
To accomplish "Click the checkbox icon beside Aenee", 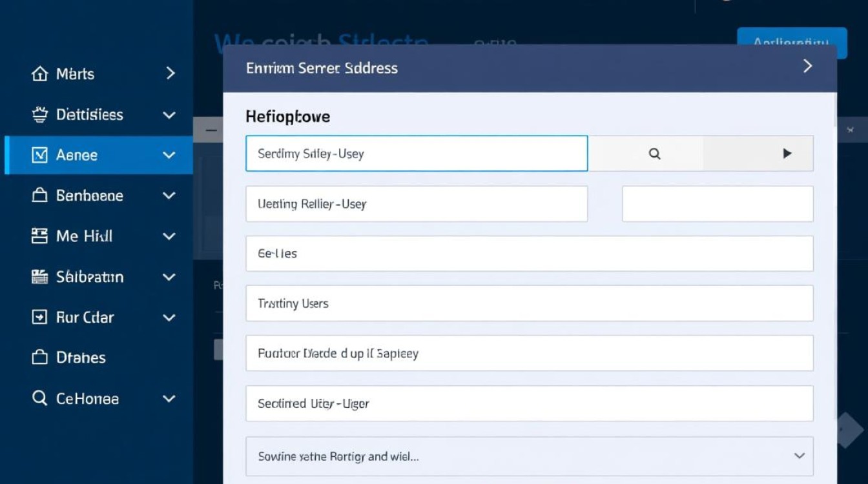I will click(39, 155).
